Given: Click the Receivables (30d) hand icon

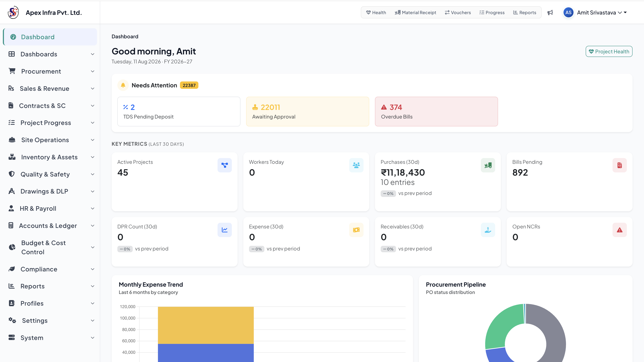Looking at the screenshot, I should tap(488, 230).
